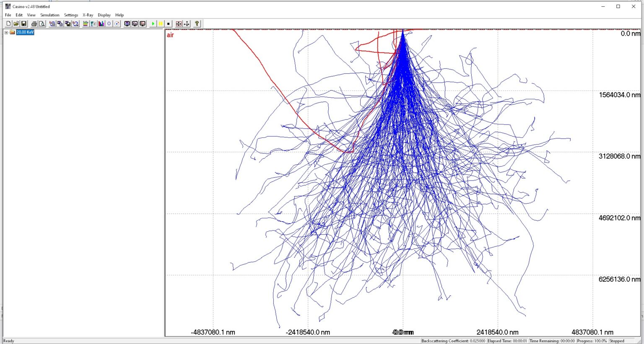Start the simulation with the green play button
This screenshot has width=644, height=344.
click(153, 24)
